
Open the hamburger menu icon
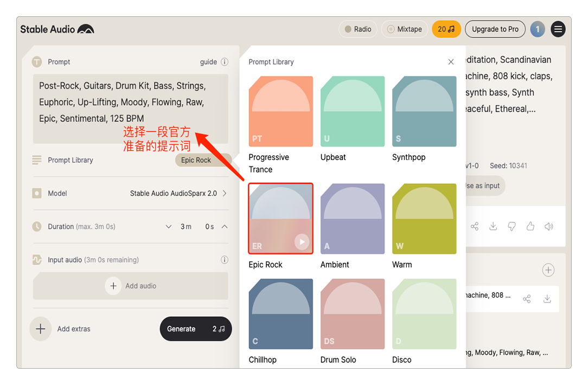(558, 29)
